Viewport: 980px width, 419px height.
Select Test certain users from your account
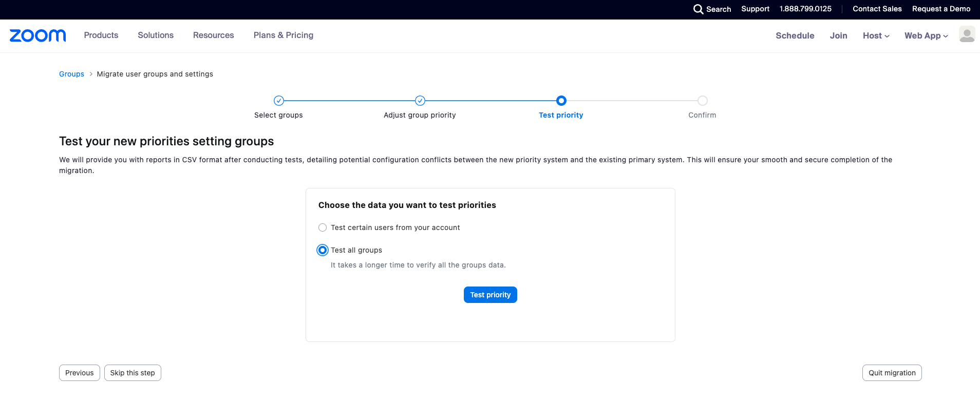[323, 227]
